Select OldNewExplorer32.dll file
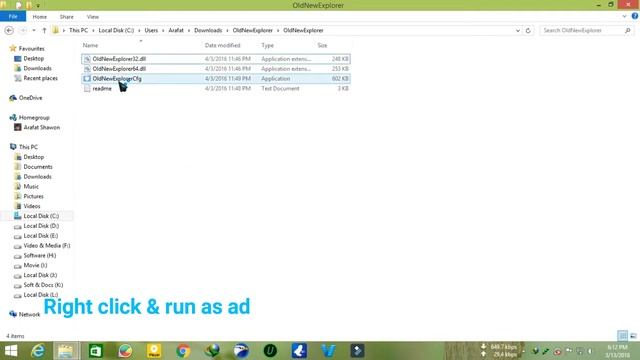The height and width of the screenshot is (360, 640). (216, 59)
